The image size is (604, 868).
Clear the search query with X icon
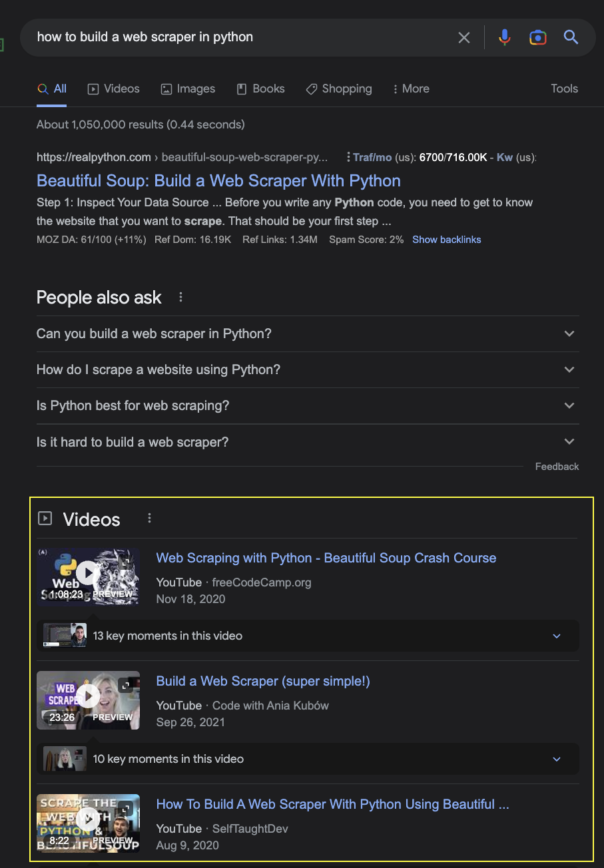coord(464,37)
